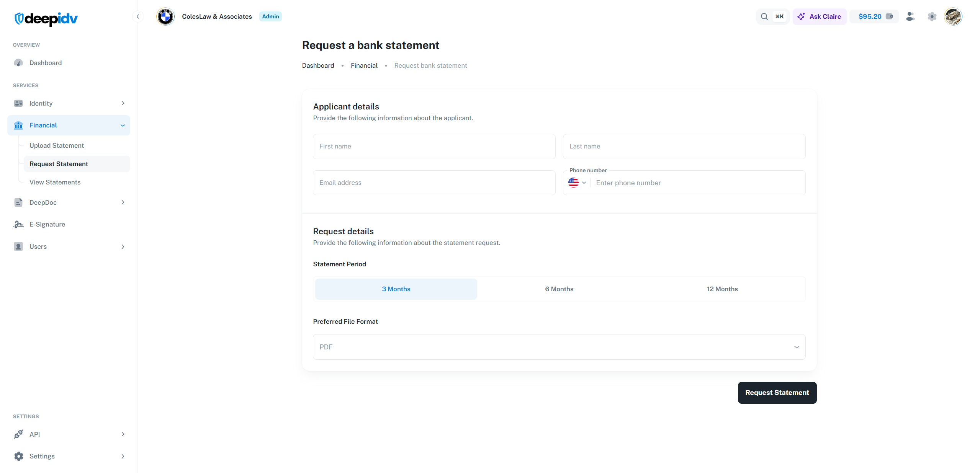Open the E-Signature sidebar item
Image resolution: width=980 pixels, height=473 pixels.
point(47,224)
